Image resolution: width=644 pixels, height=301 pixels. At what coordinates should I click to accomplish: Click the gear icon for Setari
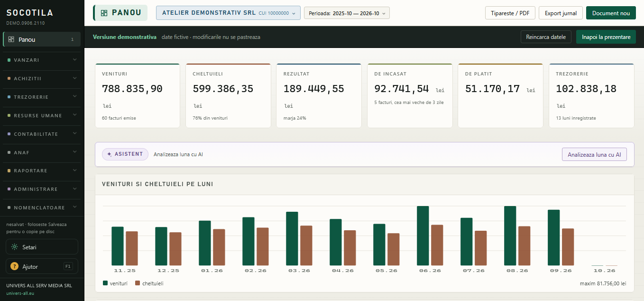point(15,247)
